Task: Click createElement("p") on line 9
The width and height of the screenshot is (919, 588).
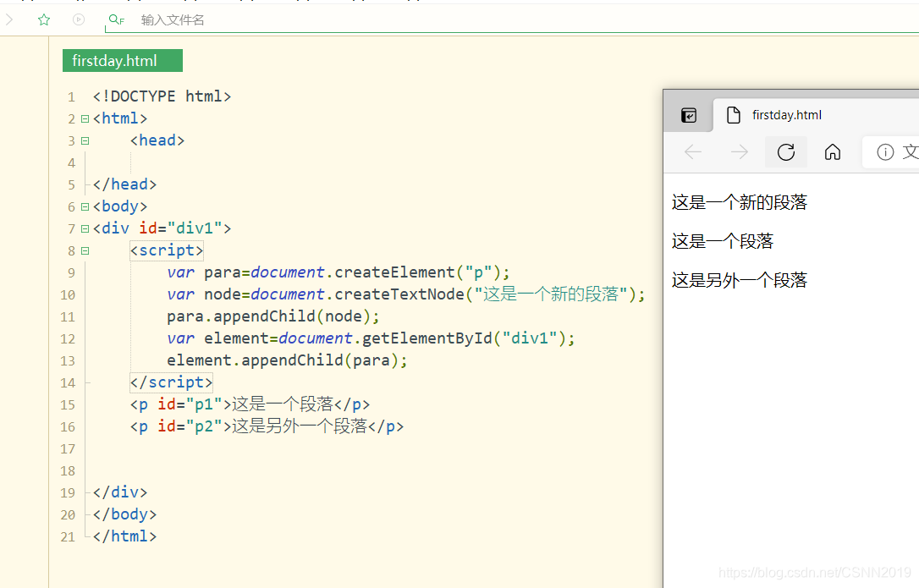Action: point(417,272)
